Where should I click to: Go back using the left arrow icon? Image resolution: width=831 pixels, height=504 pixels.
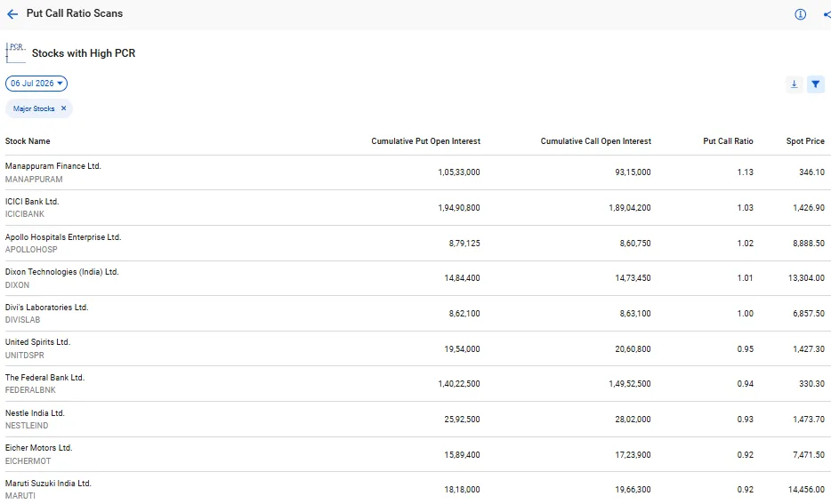click(x=12, y=13)
